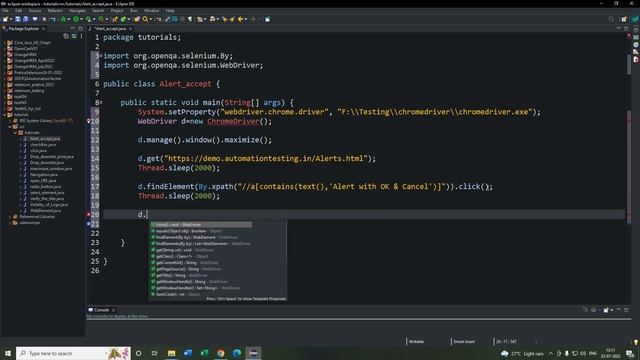The height and width of the screenshot is (360, 640).
Task: Open the Run dropdown arrow
Action: click(81, 19)
